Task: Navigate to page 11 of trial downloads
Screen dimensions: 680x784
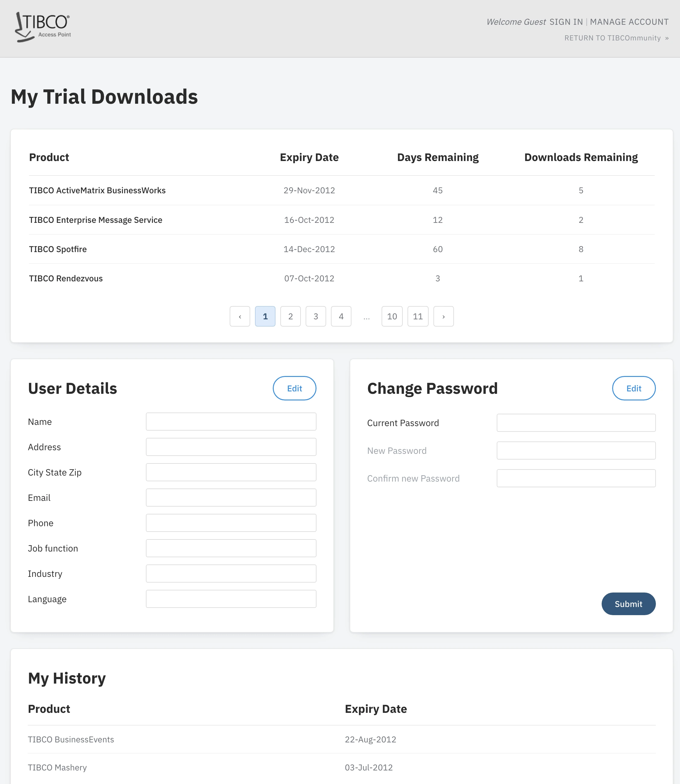Action: click(418, 316)
